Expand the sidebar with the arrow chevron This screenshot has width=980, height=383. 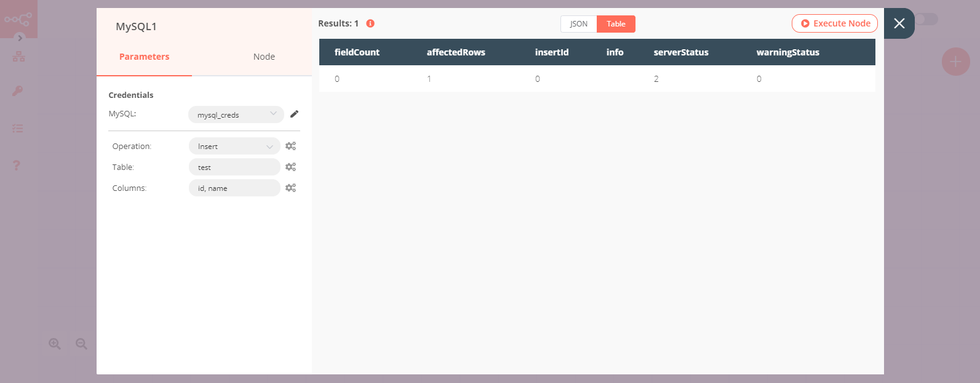click(20, 38)
